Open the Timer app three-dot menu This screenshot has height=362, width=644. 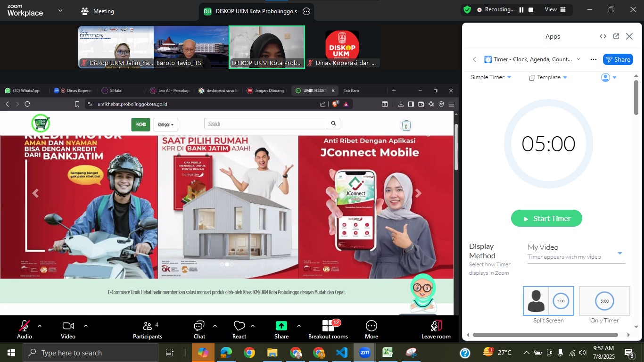coord(594,59)
